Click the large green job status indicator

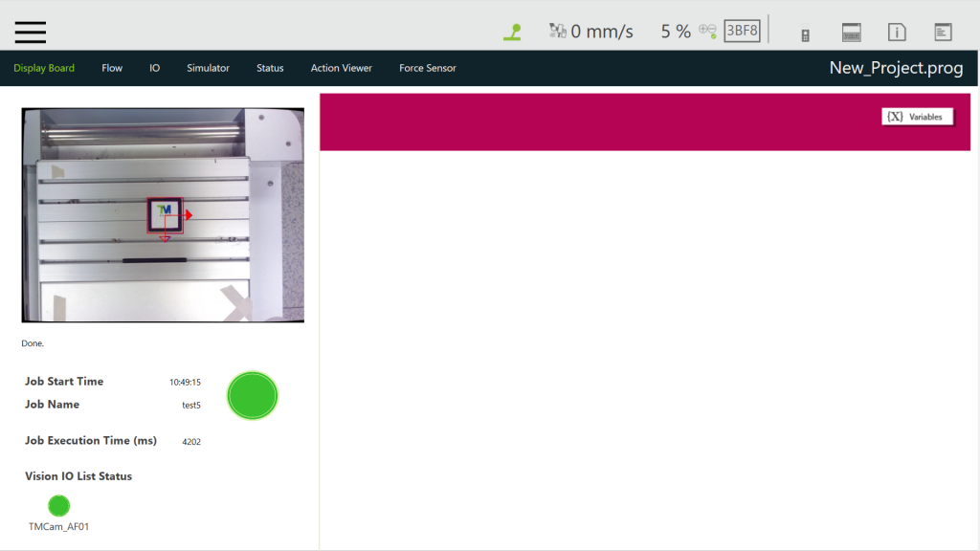253,395
